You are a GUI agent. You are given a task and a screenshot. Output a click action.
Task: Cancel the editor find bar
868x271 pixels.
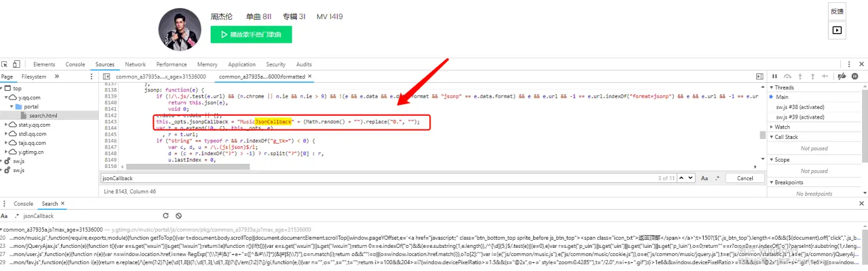tap(745, 178)
